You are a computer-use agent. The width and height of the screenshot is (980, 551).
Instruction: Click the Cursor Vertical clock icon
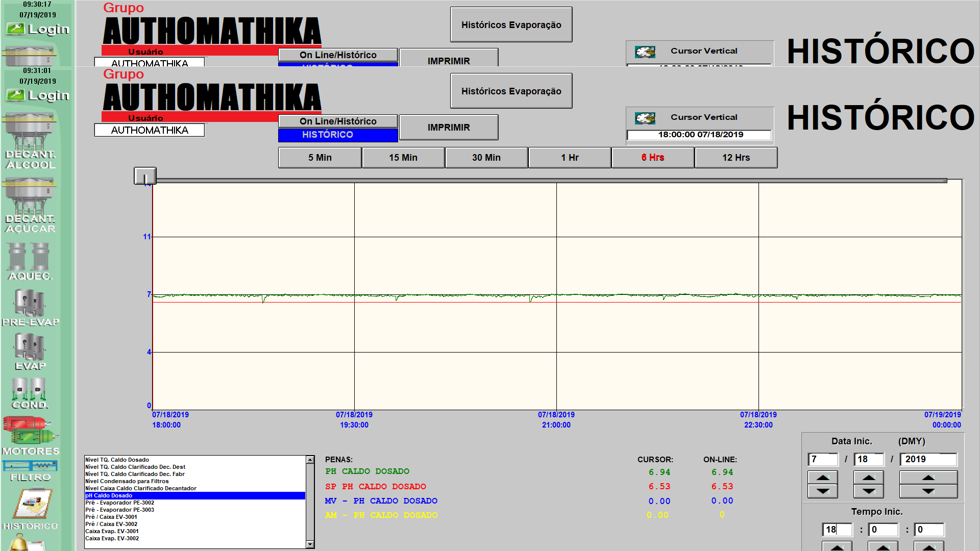click(x=645, y=118)
